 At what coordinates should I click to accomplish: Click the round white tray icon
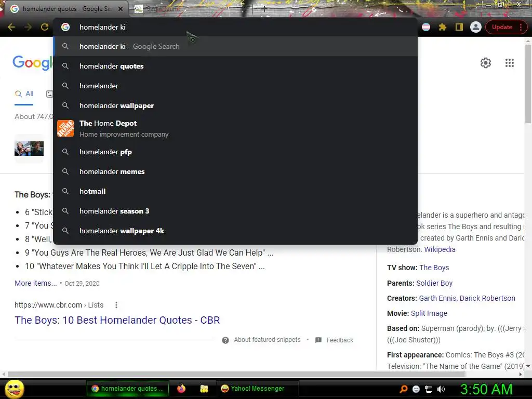416,389
